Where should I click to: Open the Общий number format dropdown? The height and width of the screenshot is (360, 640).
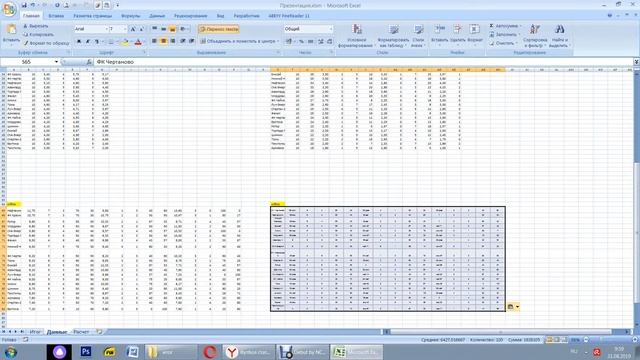pos(331,29)
